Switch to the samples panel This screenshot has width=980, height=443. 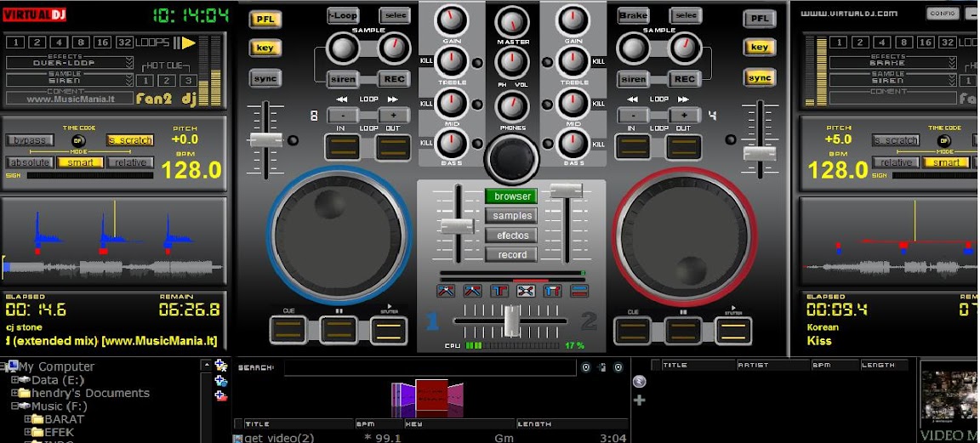pos(512,216)
